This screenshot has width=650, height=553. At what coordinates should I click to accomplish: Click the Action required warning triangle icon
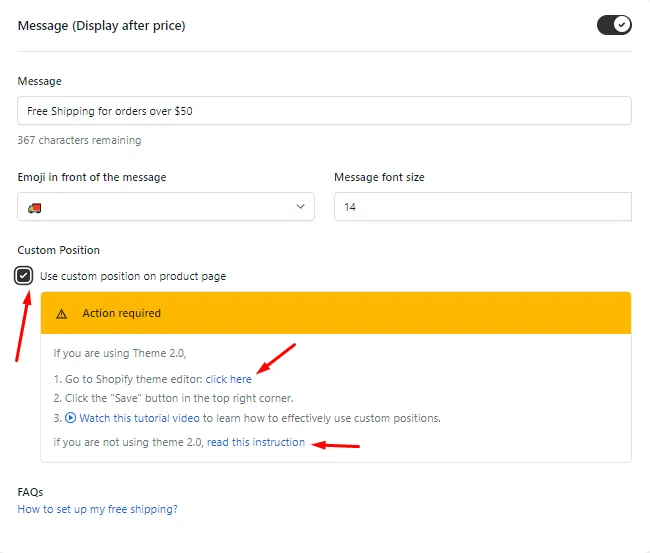click(61, 314)
